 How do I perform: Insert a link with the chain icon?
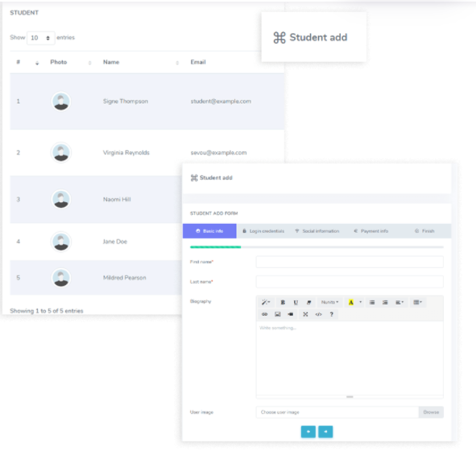click(x=265, y=314)
